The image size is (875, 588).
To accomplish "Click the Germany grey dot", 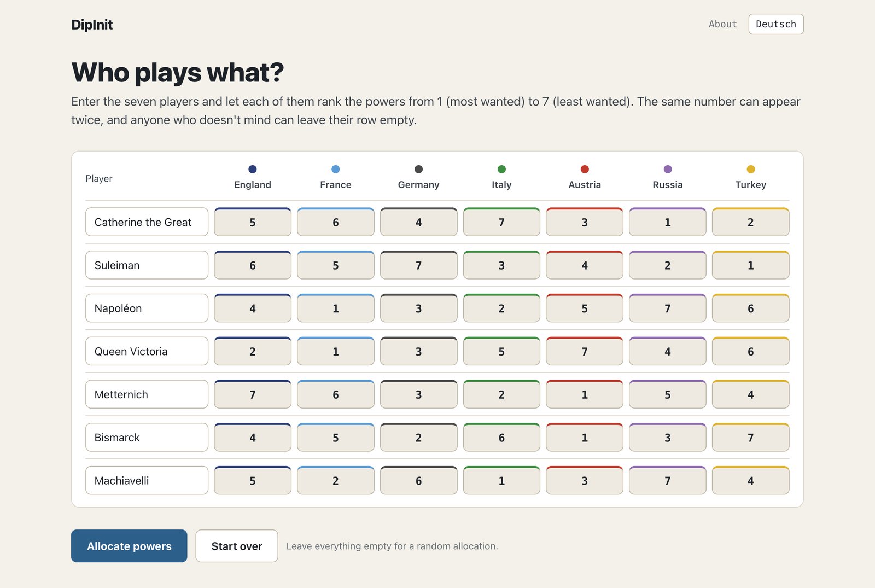I will point(418,169).
